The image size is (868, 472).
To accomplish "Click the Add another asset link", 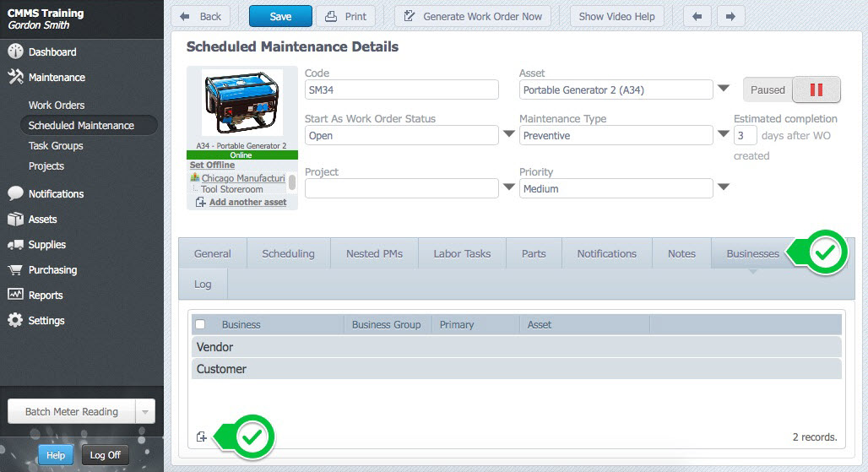I will (247, 203).
